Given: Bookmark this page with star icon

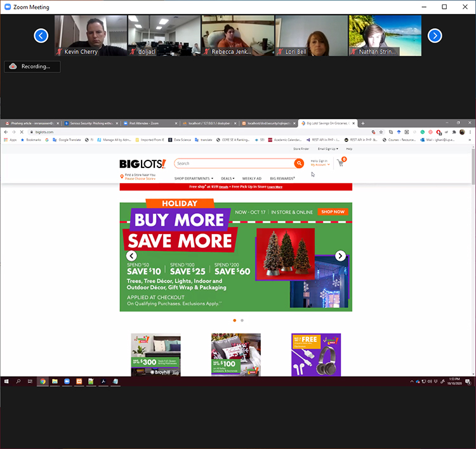Looking at the screenshot, I should tap(381, 132).
